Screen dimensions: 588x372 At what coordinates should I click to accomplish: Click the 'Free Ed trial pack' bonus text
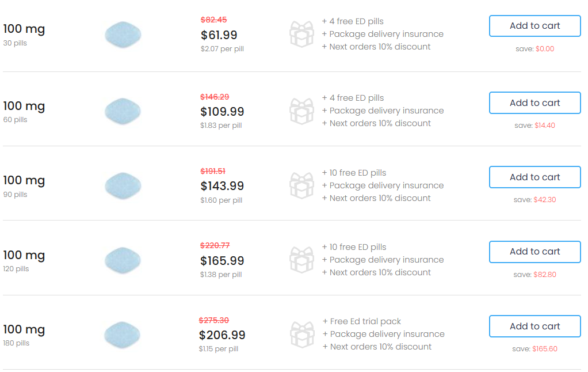pyautogui.click(x=362, y=321)
